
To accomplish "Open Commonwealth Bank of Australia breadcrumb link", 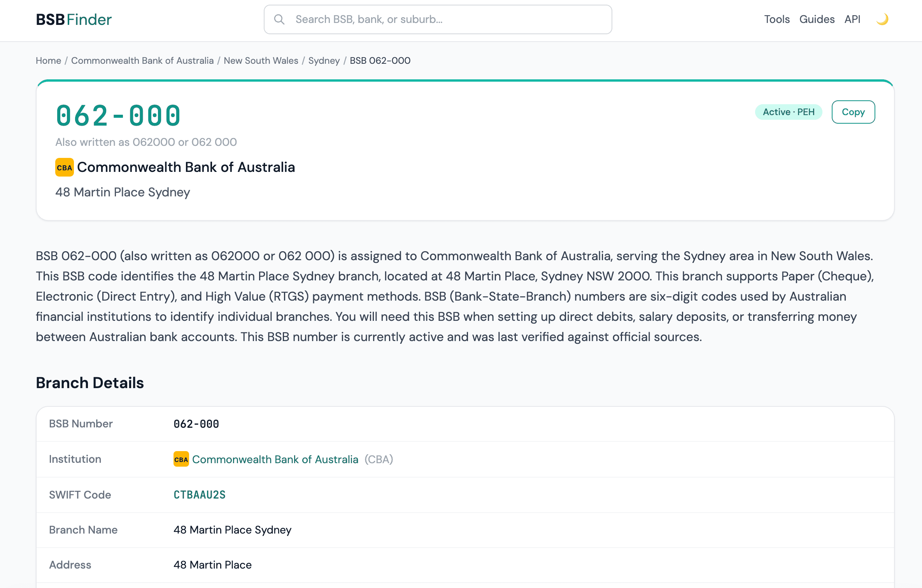I will pyautogui.click(x=142, y=61).
